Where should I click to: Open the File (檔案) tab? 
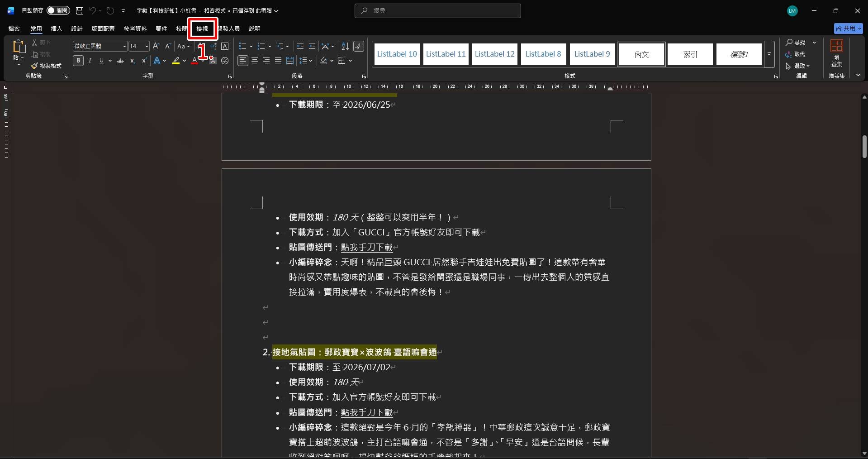pos(14,29)
